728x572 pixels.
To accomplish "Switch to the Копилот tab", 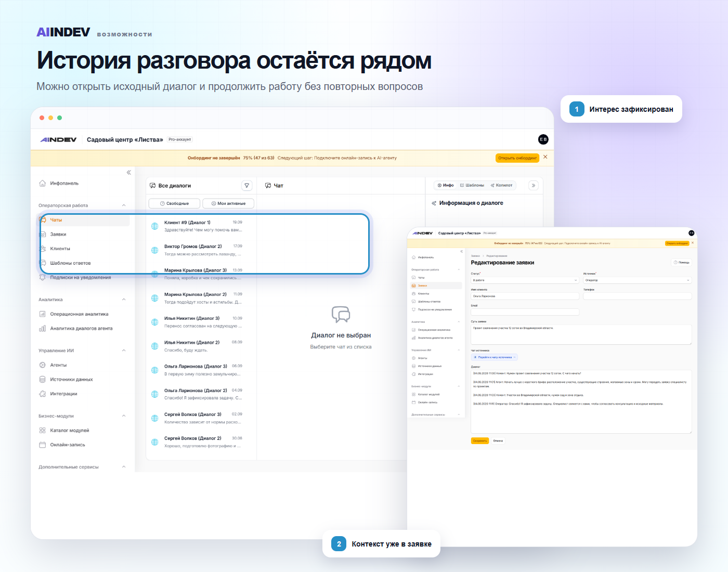I will pos(502,185).
